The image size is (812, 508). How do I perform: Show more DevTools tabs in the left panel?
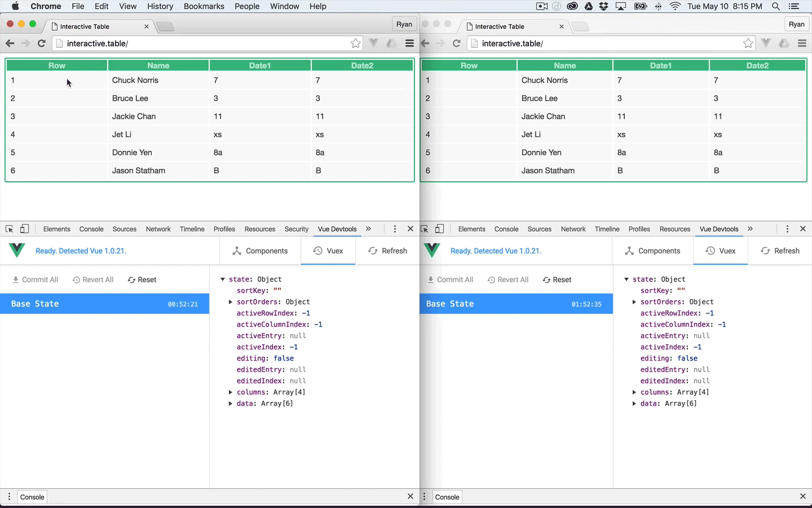coord(368,229)
